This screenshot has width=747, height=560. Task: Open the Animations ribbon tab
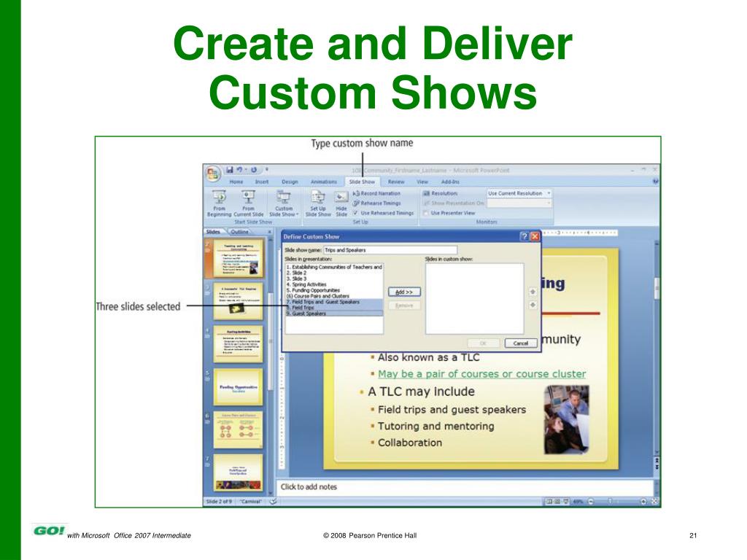(323, 182)
